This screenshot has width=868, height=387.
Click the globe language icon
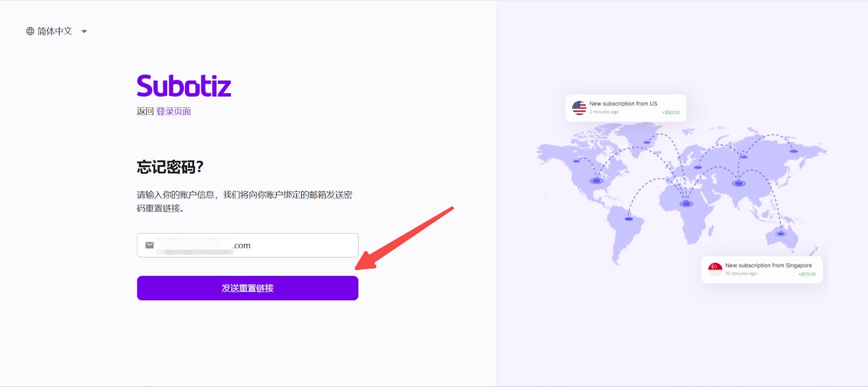(x=30, y=31)
